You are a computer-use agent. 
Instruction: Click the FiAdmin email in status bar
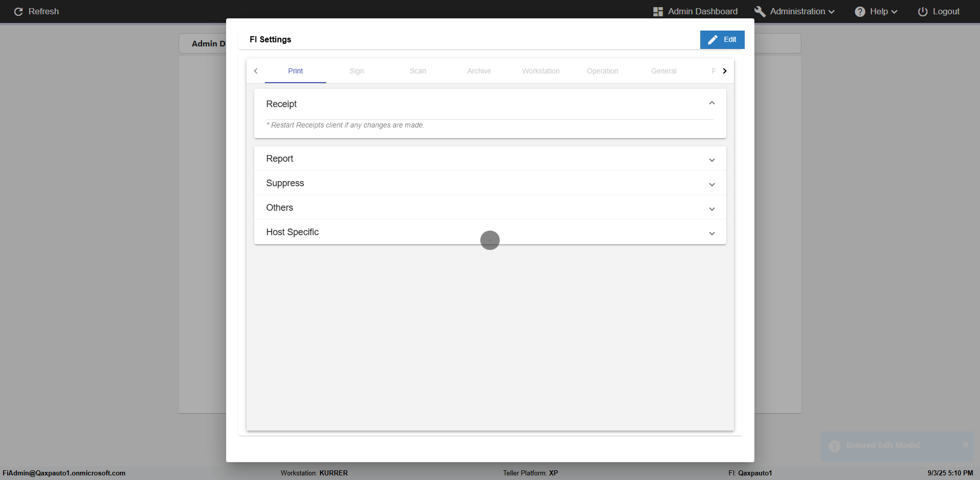pos(64,473)
